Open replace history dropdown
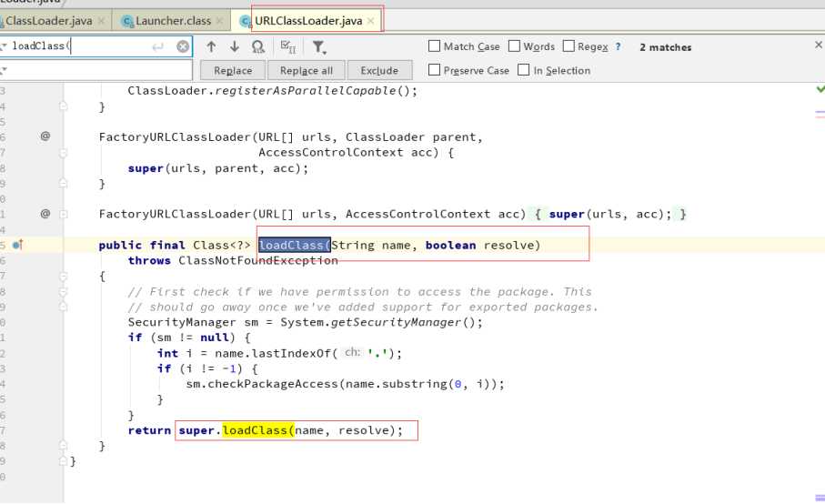This screenshot has height=504, width=825. [4, 69]
